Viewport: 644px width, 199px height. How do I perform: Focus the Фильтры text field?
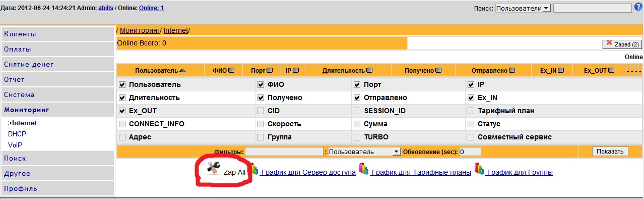pos(284,152)
